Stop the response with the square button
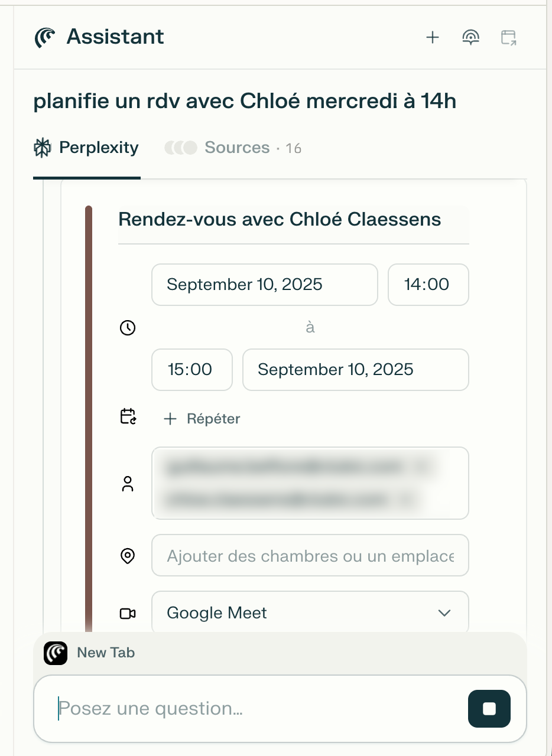 coord(489,709)
